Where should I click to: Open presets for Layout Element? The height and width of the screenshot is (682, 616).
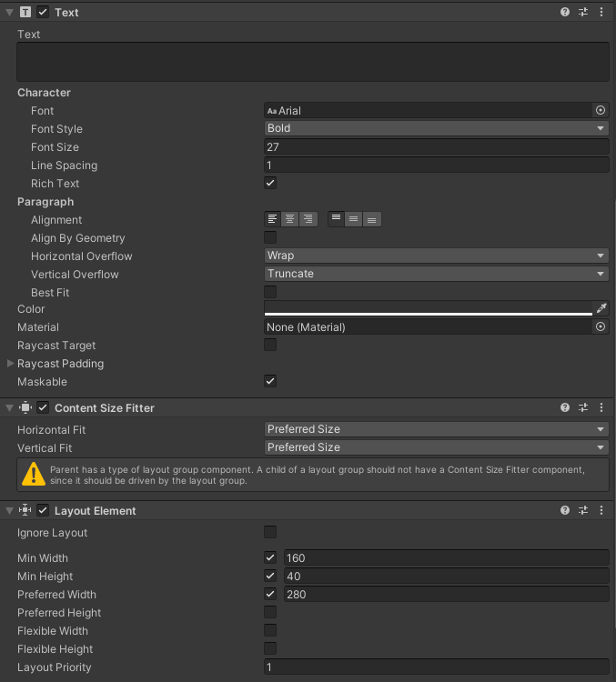(x=583, y=510)
